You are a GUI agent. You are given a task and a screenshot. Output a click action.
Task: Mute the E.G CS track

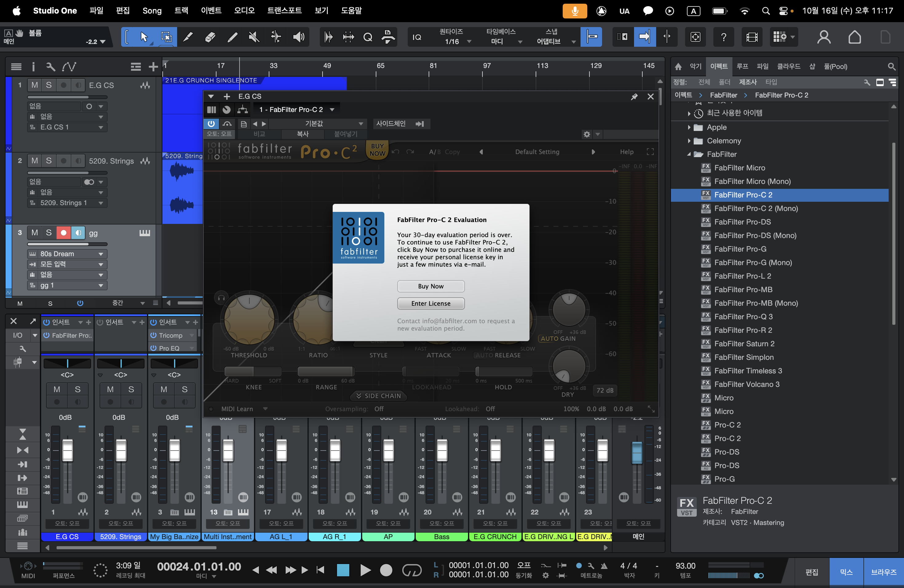[34, 85]
